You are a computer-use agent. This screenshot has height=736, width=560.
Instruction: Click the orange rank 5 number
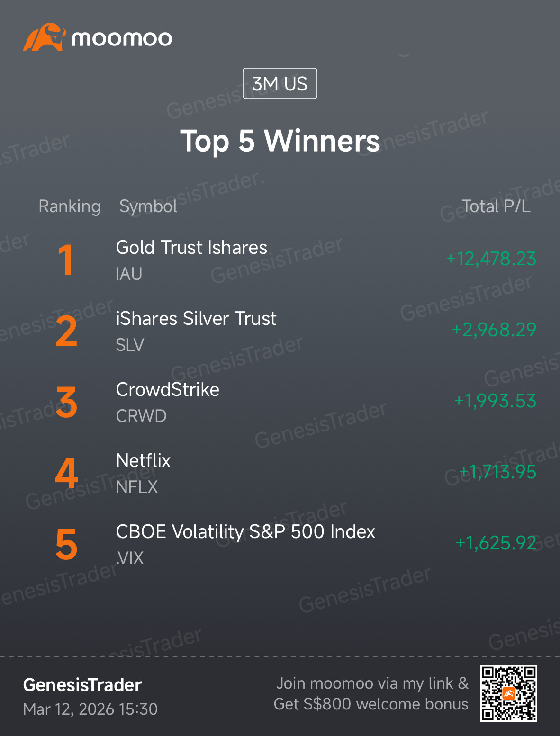click(x=66, y=544)
